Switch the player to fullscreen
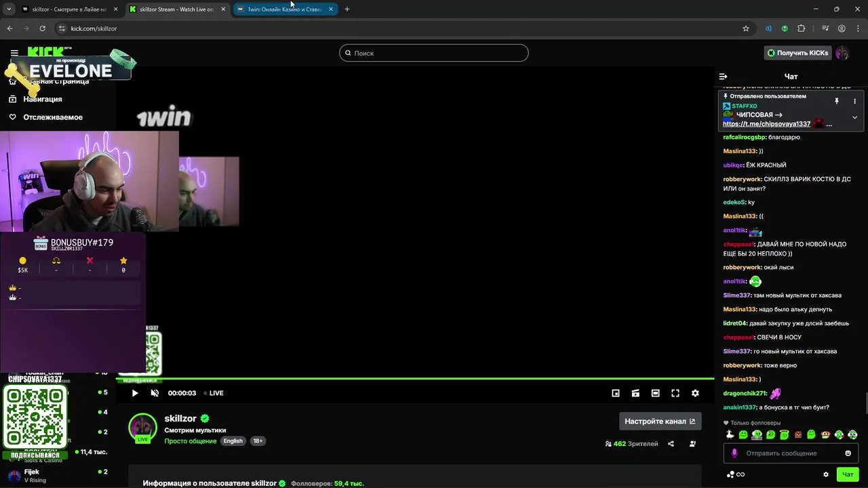Image resolution: width=868 pixels, height=488 pixels. [x=675, y=393]
